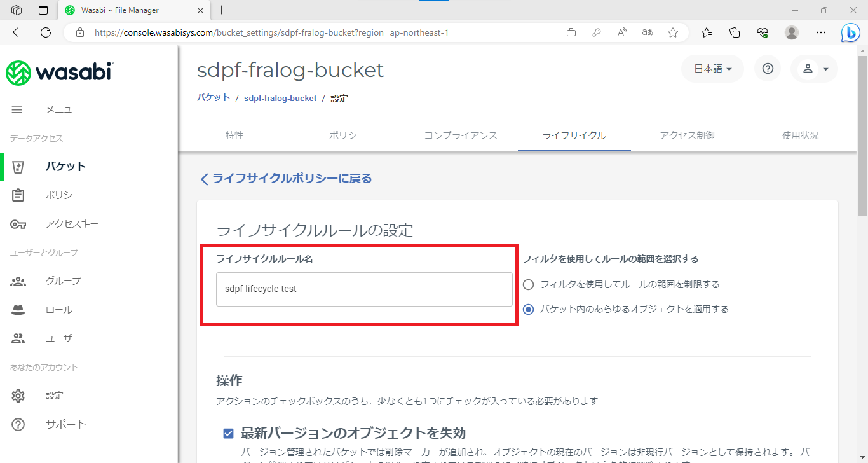
Task: Open the browser profile avatar
Action: (x=792, y=32)
